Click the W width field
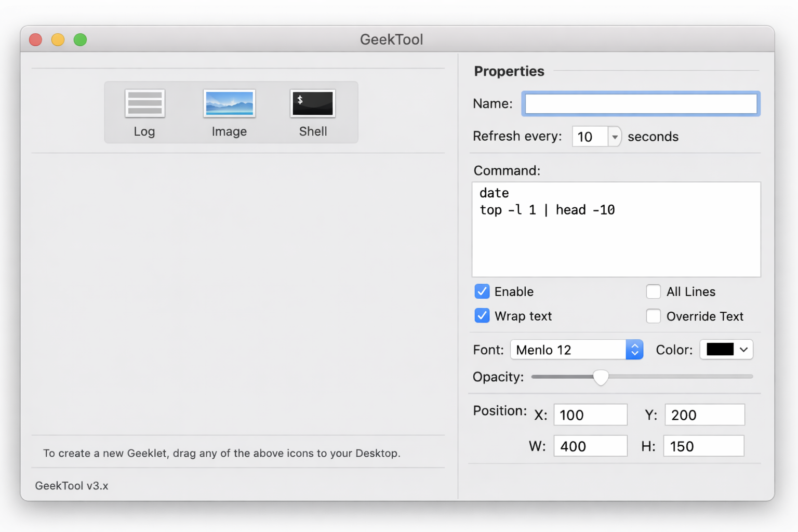 point(590,446)
